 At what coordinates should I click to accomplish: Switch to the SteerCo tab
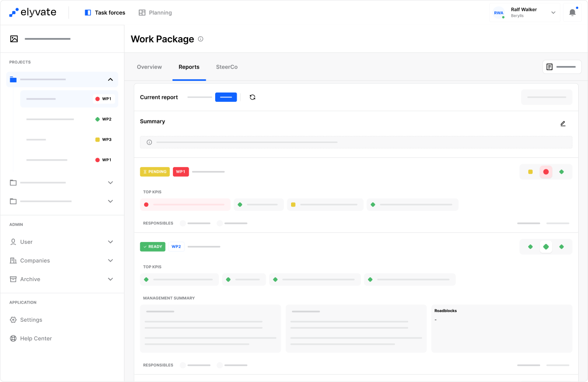tap(227, 67)
